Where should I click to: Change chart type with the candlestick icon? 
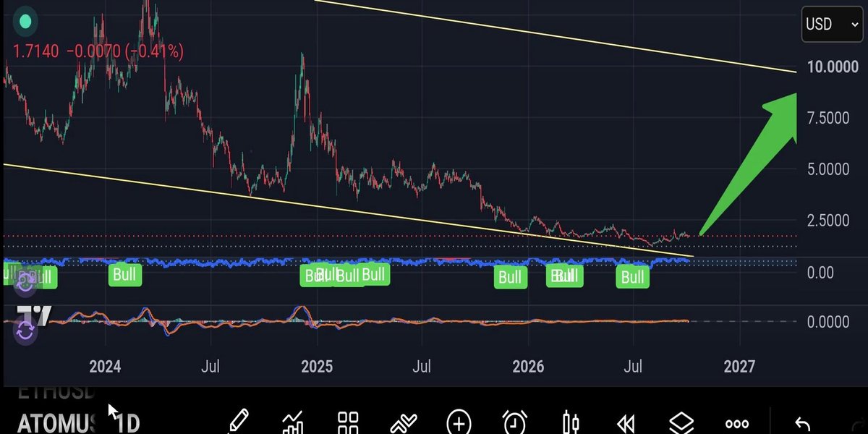571,423
